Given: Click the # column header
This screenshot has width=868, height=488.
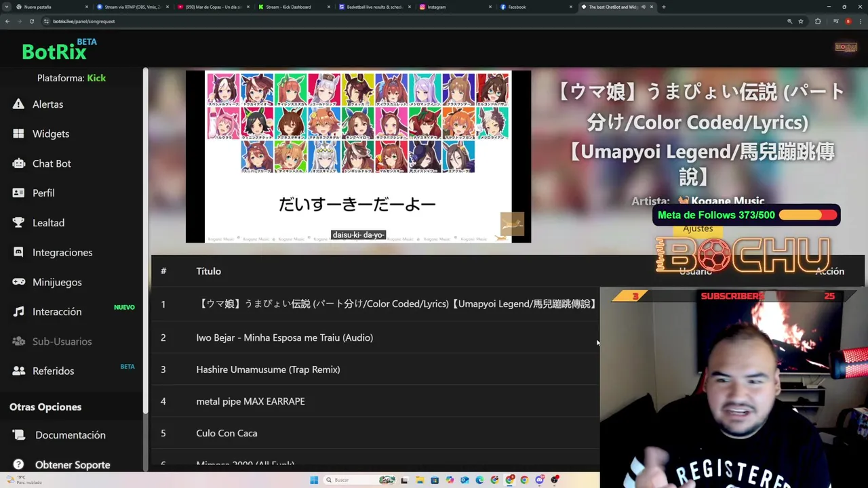Looking at the screenshot, I should pos(163,271).
